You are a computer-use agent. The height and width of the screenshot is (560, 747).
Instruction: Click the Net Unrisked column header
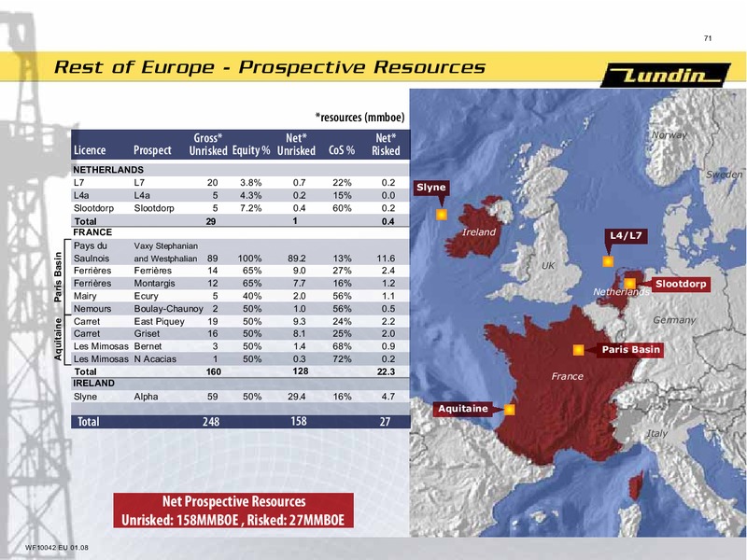coord(296,145)
